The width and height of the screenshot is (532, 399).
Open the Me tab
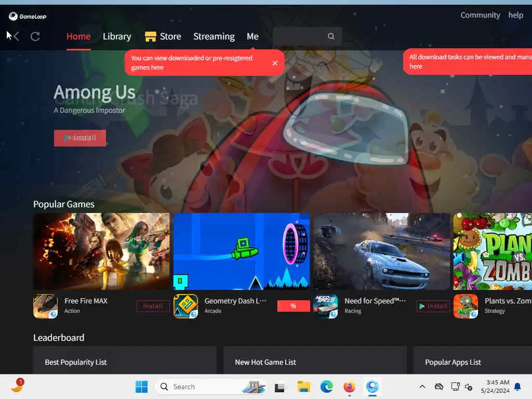[x=253, y=36]
